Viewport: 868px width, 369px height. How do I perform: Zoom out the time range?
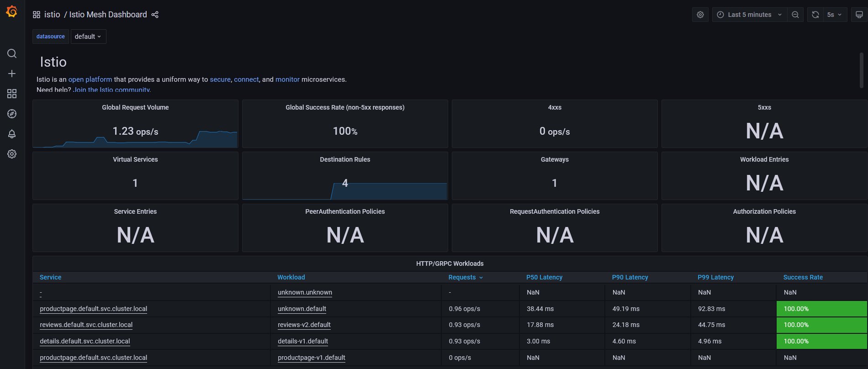795,15
